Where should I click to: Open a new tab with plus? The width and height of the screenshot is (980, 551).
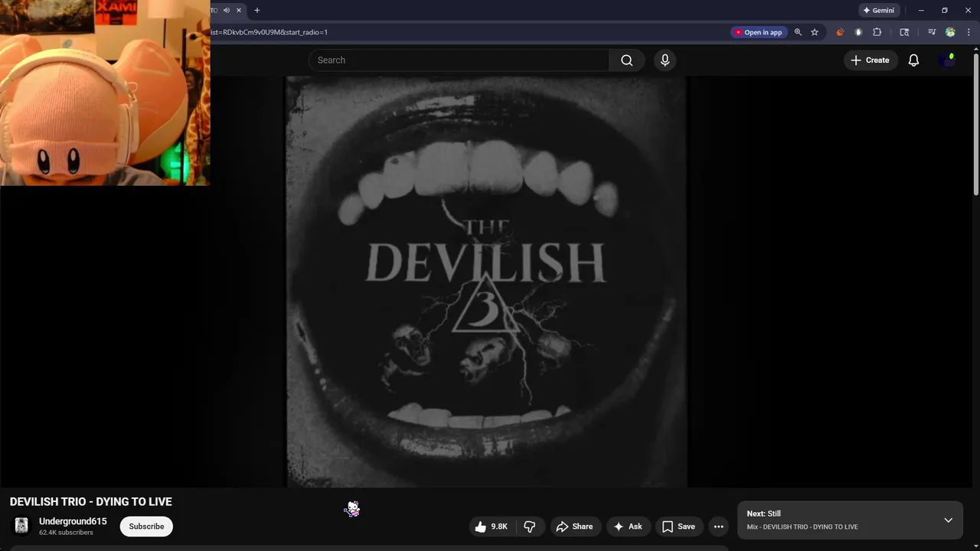coord(257,10)
